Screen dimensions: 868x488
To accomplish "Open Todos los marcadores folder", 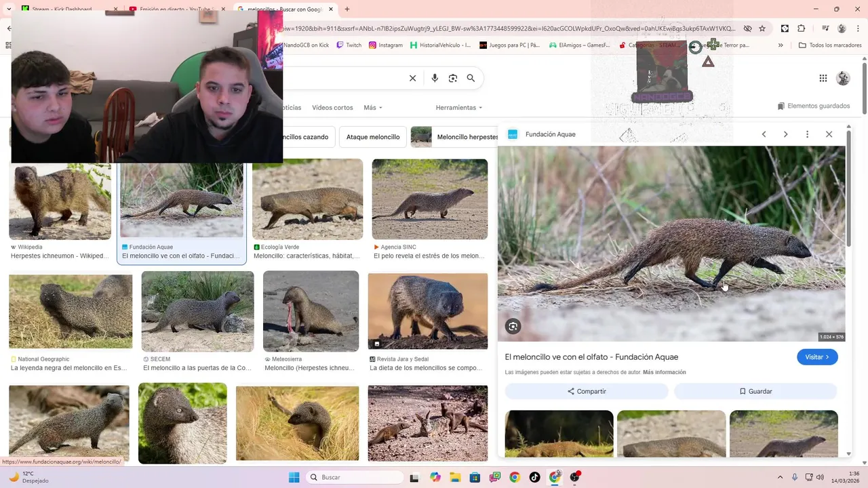I will point(831,45).
